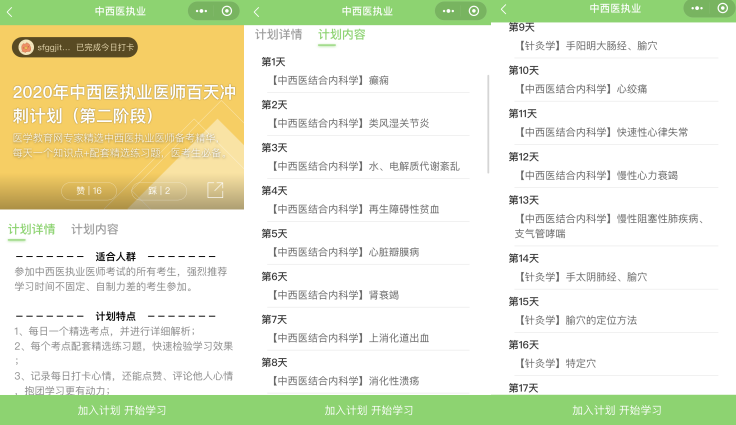Open the three-dot menu in the left panel
Screen dimensions: 736x425
[201, 11]
